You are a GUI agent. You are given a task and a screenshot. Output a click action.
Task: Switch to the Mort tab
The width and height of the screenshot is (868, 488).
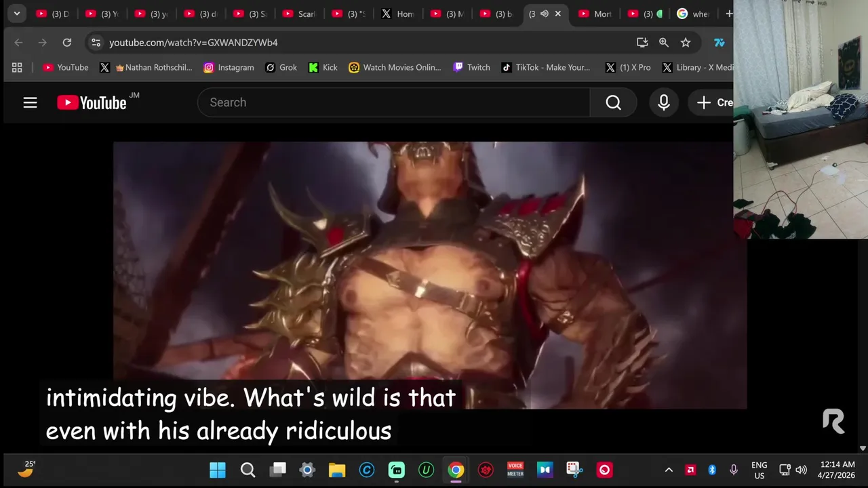pos(595,14)
